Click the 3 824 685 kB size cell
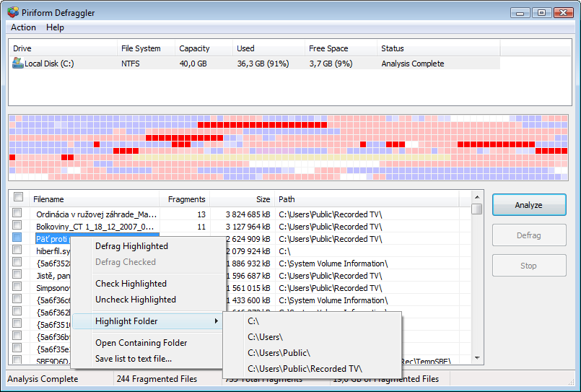581x392 pixels. (248, 214)
